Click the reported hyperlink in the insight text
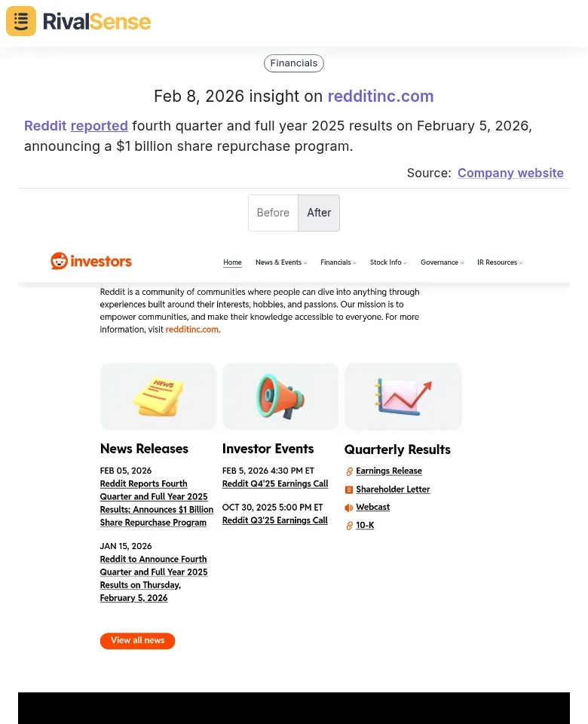Screen dimensions: 588x724 [99, 126]
